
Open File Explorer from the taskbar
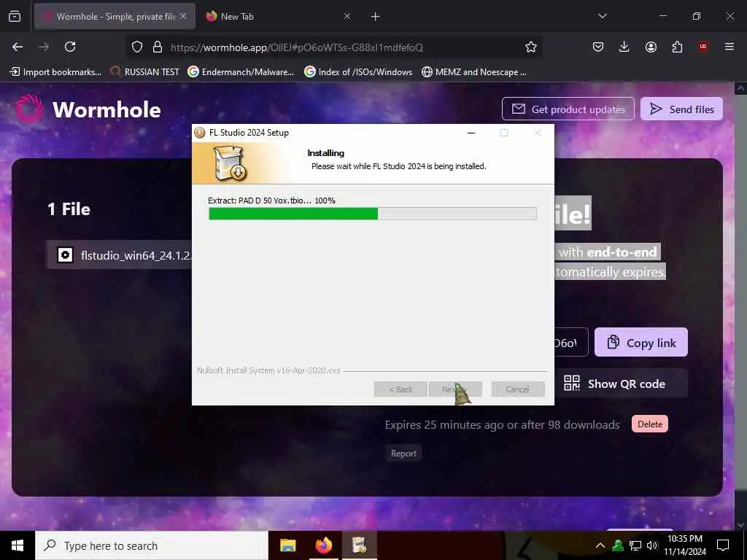point(287,545)
